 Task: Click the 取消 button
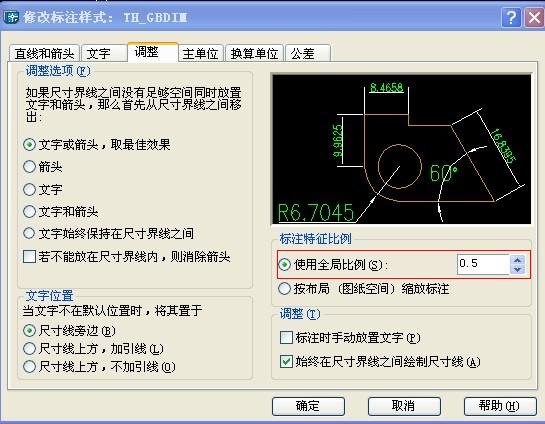[404, 406]
